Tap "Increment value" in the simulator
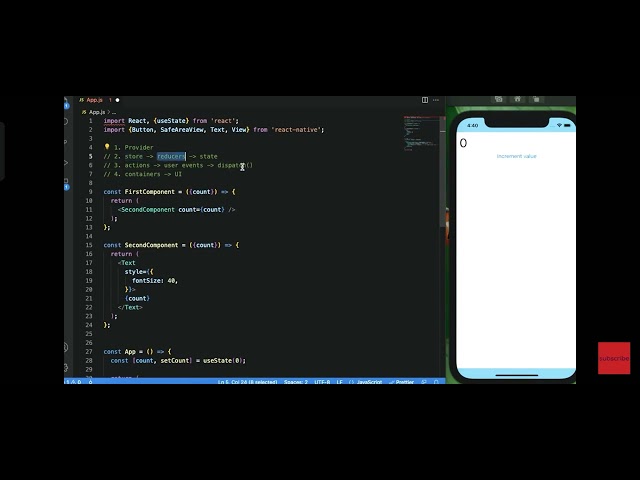 (516, 156)
